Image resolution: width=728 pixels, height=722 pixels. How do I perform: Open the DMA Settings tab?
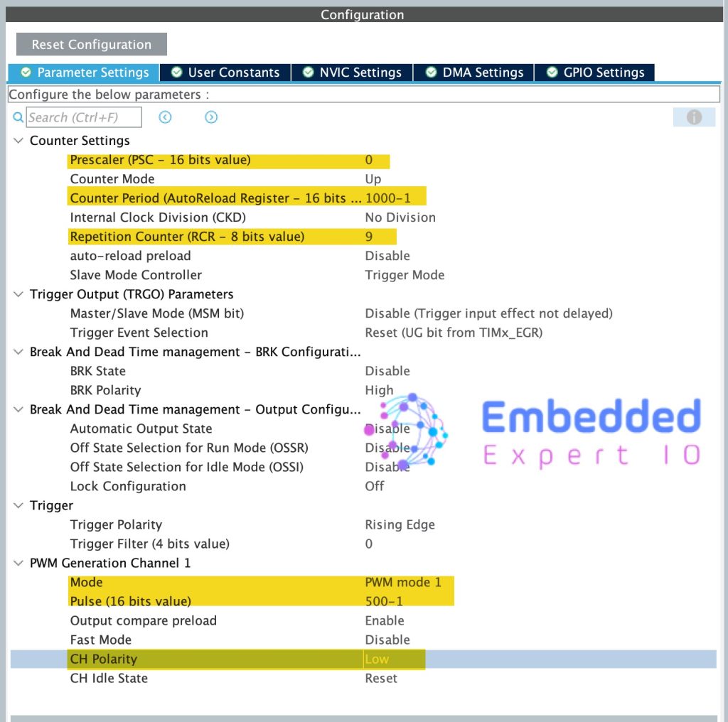pos(474,72)
